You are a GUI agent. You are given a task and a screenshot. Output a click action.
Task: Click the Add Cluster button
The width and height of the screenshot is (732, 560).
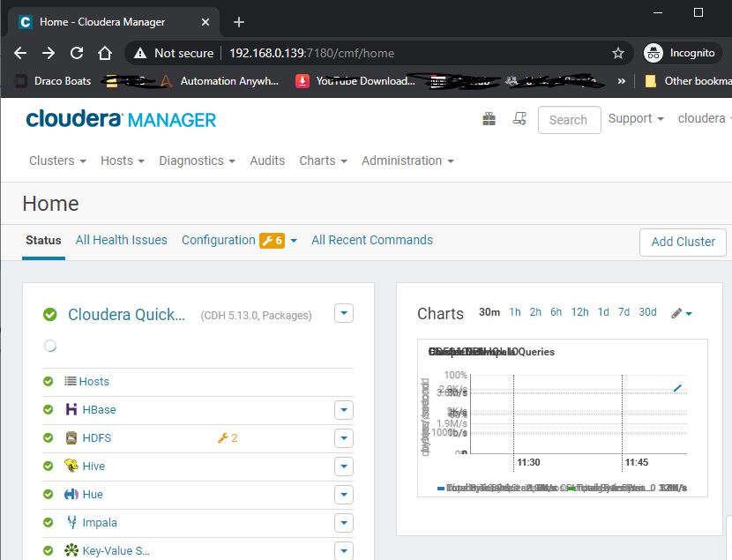click(x=682, y=242)
